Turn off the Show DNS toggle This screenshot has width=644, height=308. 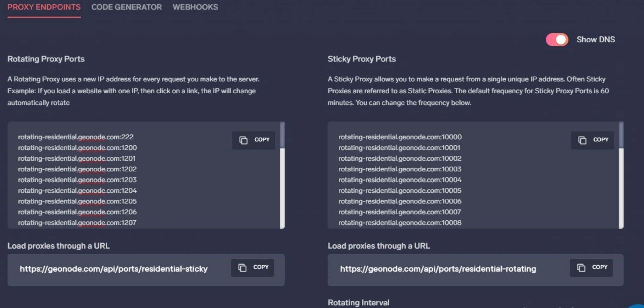tap(557, 40)
